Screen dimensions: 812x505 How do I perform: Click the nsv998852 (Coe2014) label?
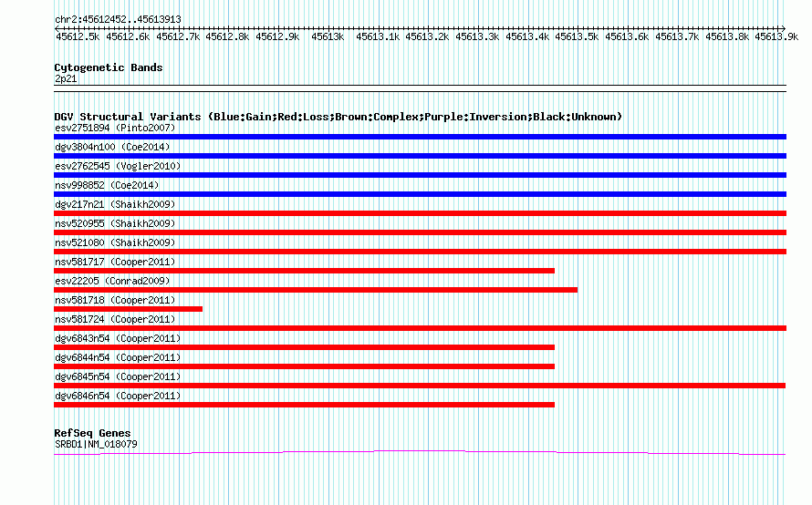[x=107, y=185]
